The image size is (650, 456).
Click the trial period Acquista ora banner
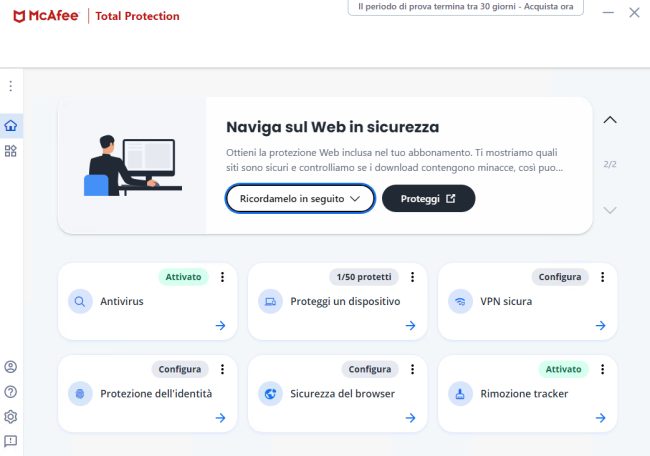[x=466, y=7]
